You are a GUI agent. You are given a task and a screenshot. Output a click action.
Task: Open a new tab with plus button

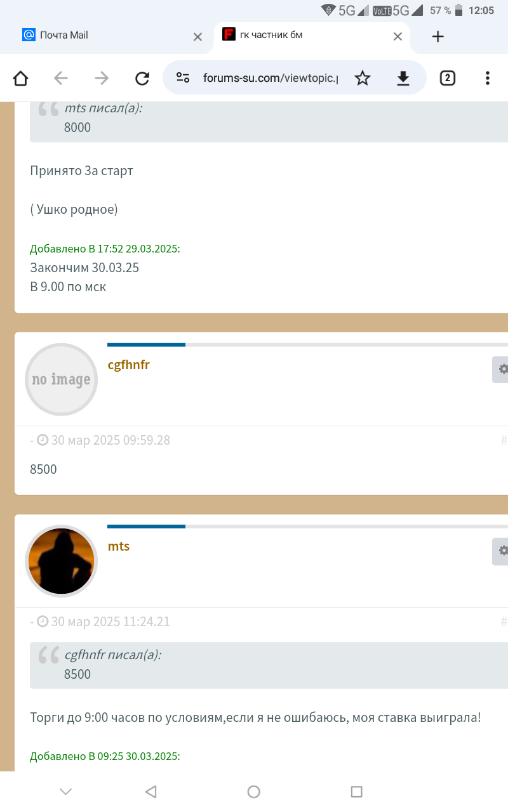point(438,37)
